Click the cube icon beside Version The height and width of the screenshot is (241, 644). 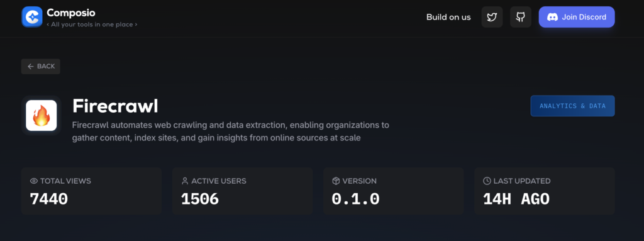[x=336, y=181]
